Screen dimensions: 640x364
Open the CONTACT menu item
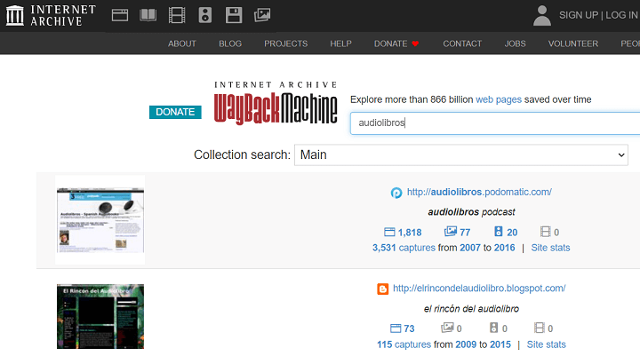[x=462, y=44]
